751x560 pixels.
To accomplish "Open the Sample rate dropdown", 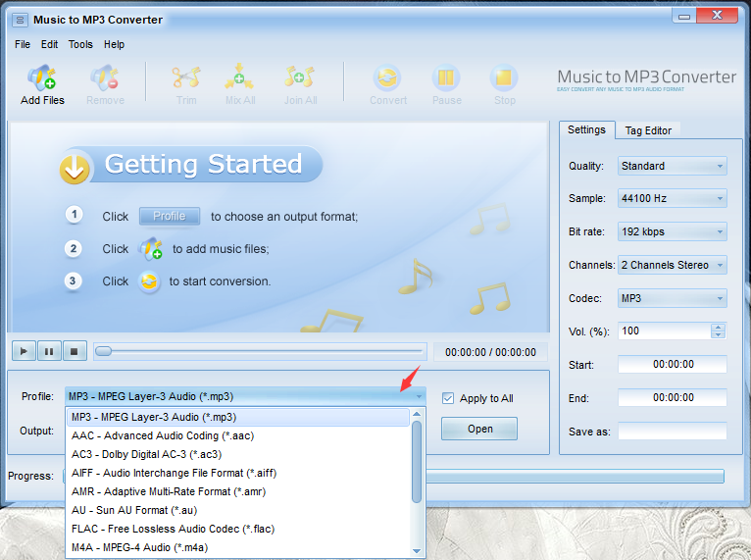I will pyautogui.click(x=673, y=199).
